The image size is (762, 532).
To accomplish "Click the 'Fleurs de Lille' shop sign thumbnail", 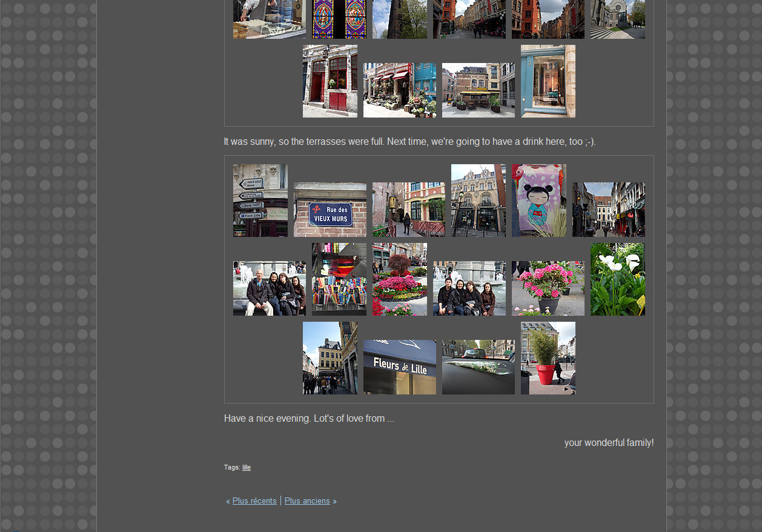I will (399, 367).
